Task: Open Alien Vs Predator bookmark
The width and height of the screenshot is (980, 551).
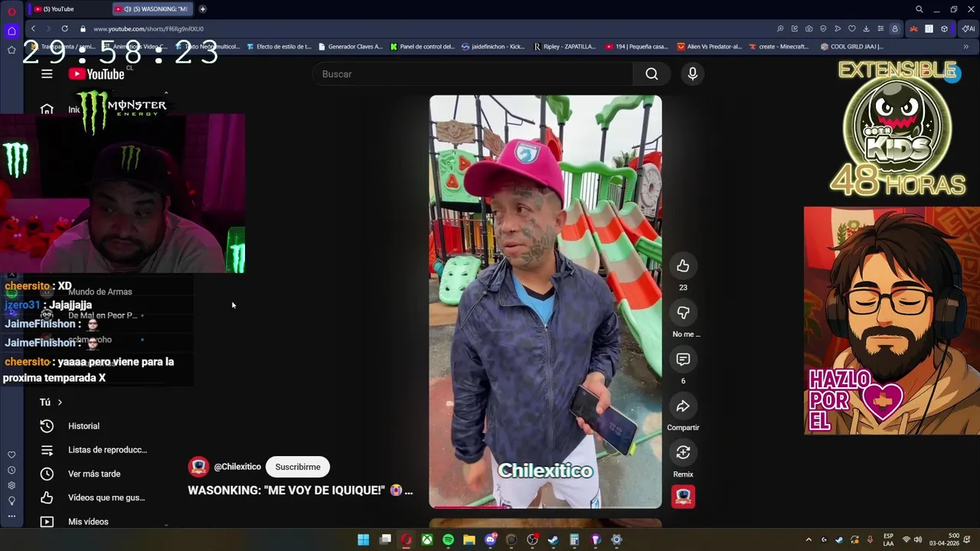Action: click(x=709, y=47)
